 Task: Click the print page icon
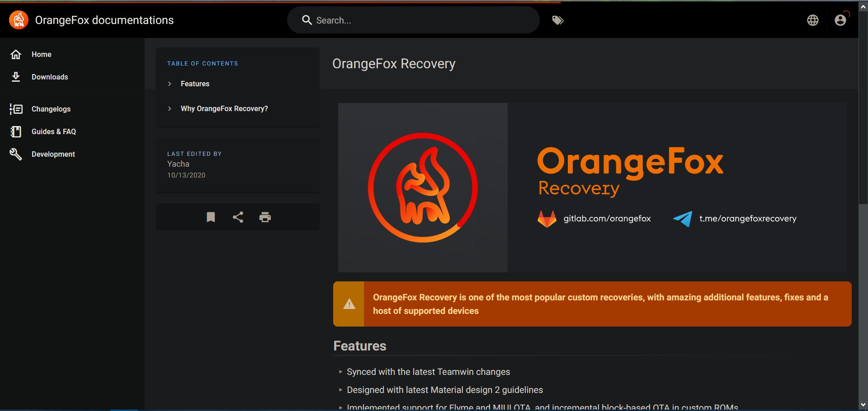(x=265, y=217)
